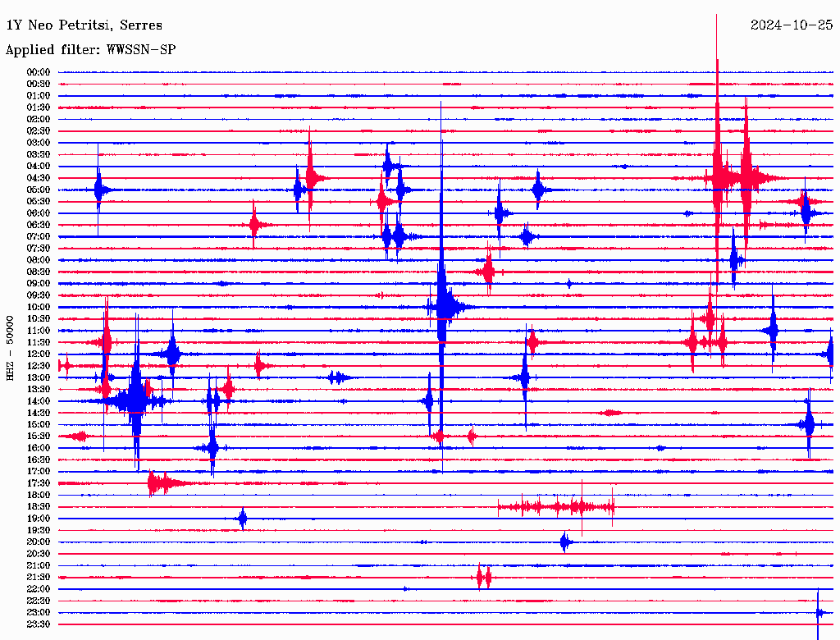Image resolution: width=840 pixels, height=640 pixels.
Task: Select the "08:00" time label
Action: pos(38,260)
